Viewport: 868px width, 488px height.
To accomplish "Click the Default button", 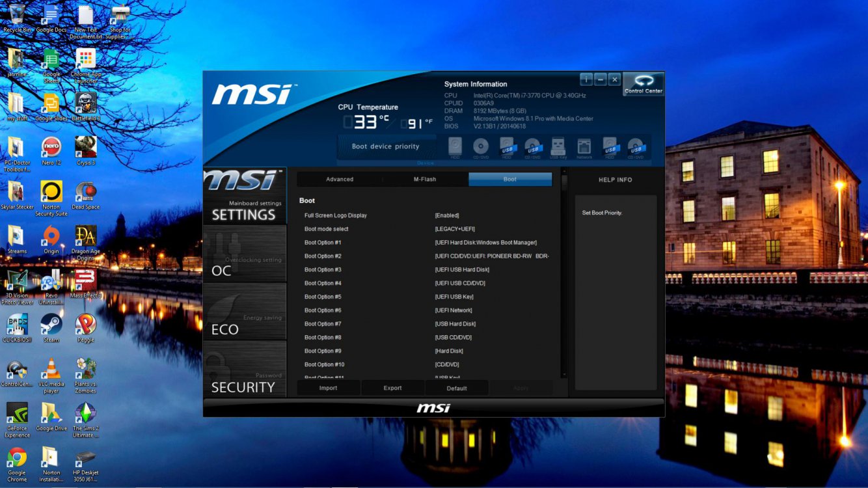I will click(x=457, y=388).
